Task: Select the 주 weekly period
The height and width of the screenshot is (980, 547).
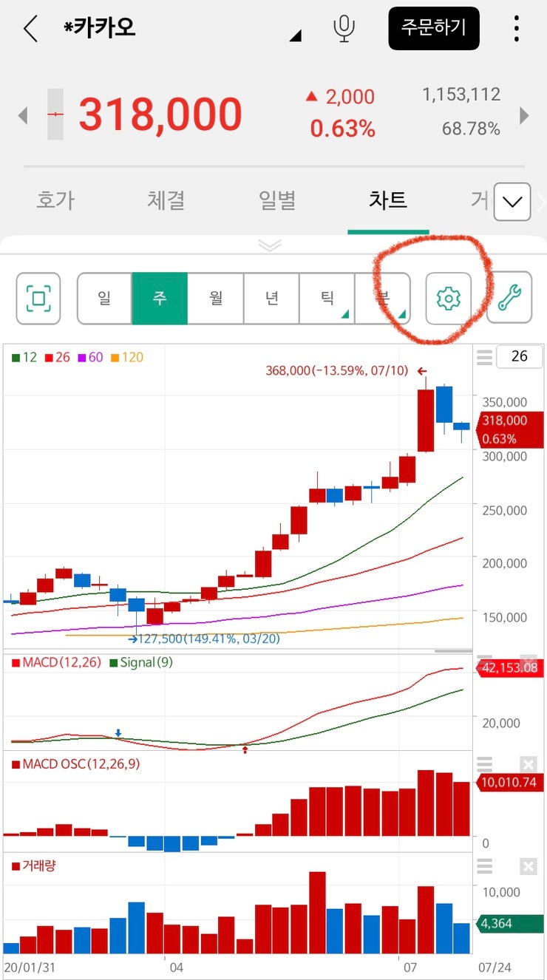Action: click(160, 299)
